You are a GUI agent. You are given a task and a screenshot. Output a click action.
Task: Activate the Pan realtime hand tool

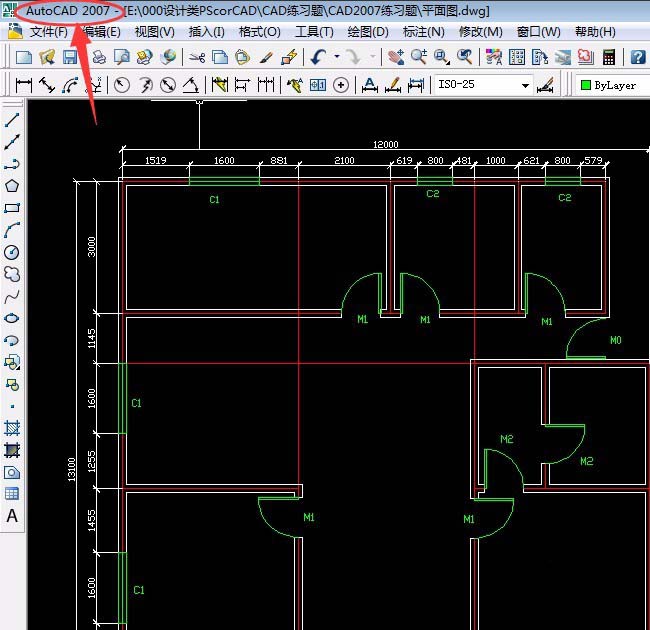(x=396, y=57)
